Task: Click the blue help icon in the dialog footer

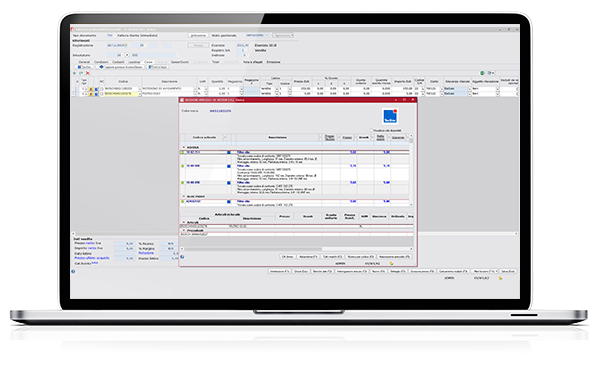Action: 182,257
